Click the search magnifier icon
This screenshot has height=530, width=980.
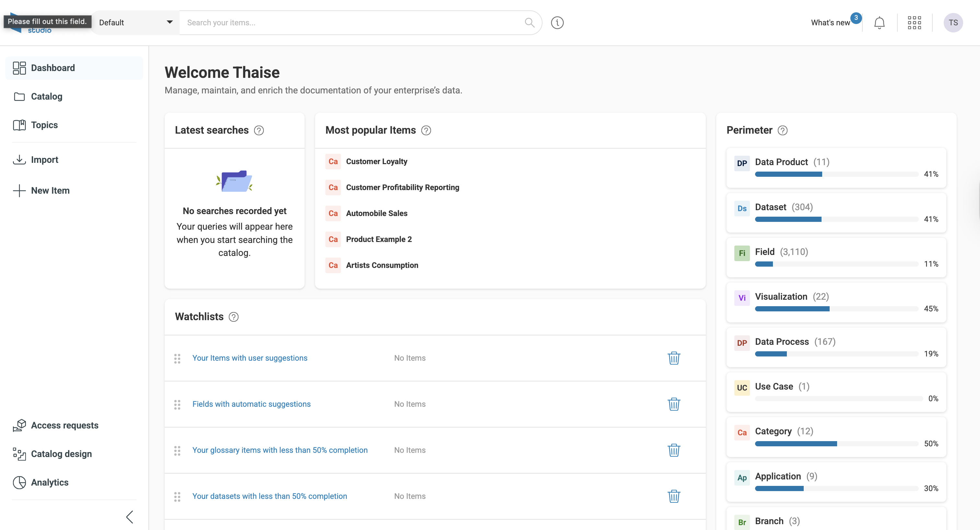(x=530, y=23)
